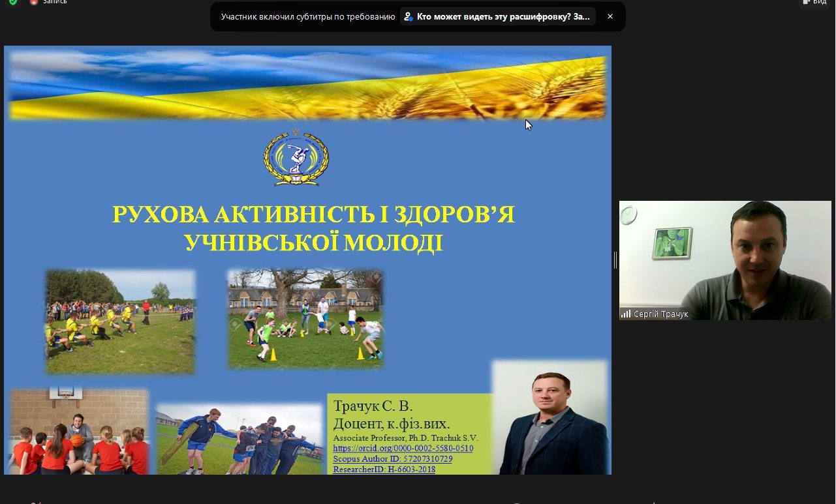Click the Сергій Трачук name label
Screen dimensions: 836x504
[660, 314]
